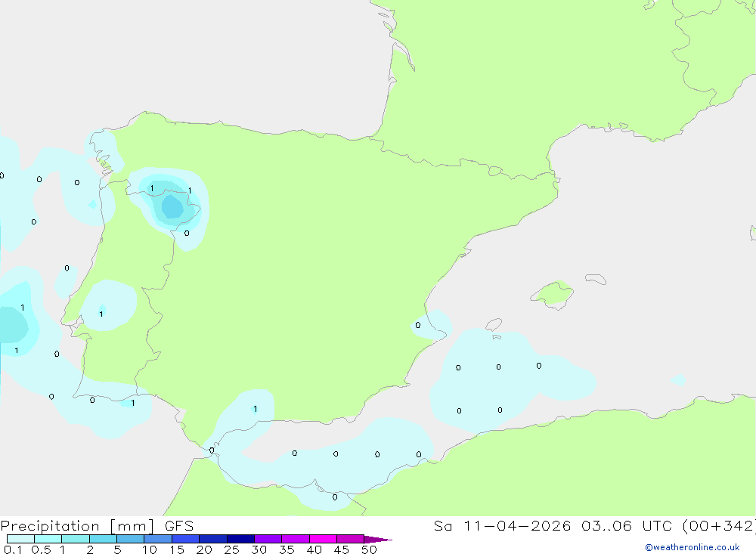Click the '(00+342)' forecast offset text
Viewport: 756px width, 554px height.
(x=719, y=525)
